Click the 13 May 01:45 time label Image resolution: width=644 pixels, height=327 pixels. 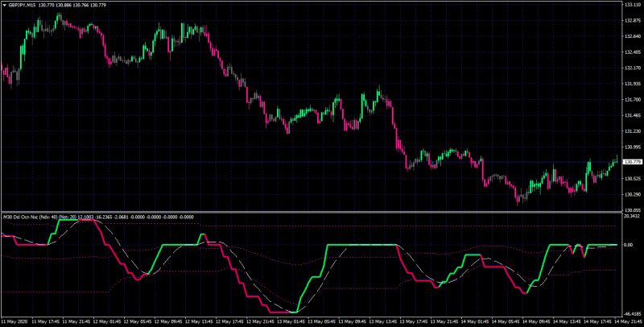pyautogui.click(x=291, y=321)
